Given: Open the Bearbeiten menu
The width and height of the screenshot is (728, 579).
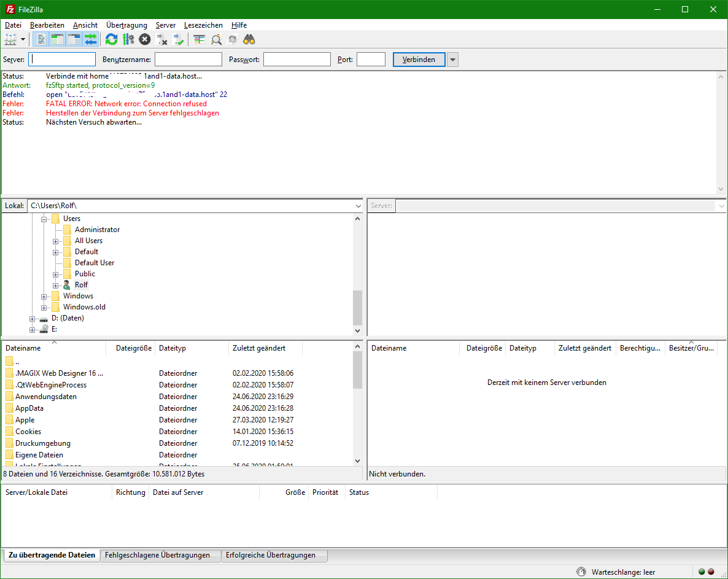Looking at the screenshot, I should [47, 25].
